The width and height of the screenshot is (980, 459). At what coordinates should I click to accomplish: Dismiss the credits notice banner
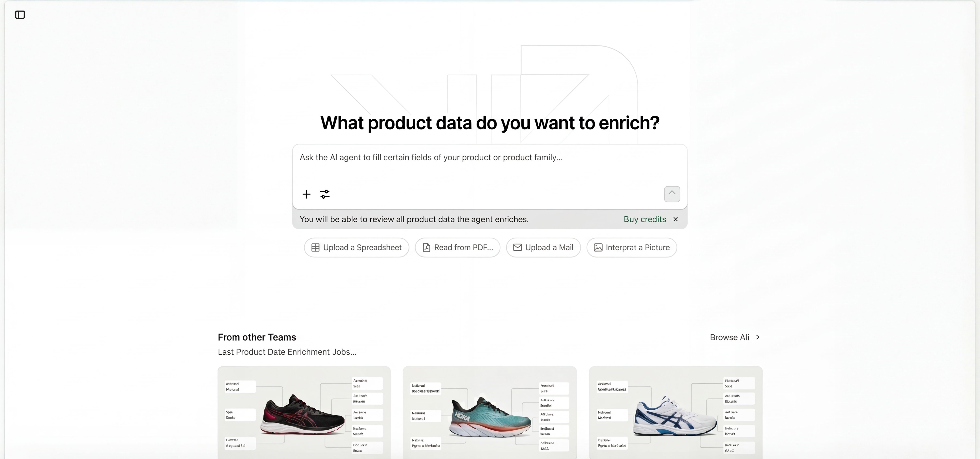click(x=675, y=219)
